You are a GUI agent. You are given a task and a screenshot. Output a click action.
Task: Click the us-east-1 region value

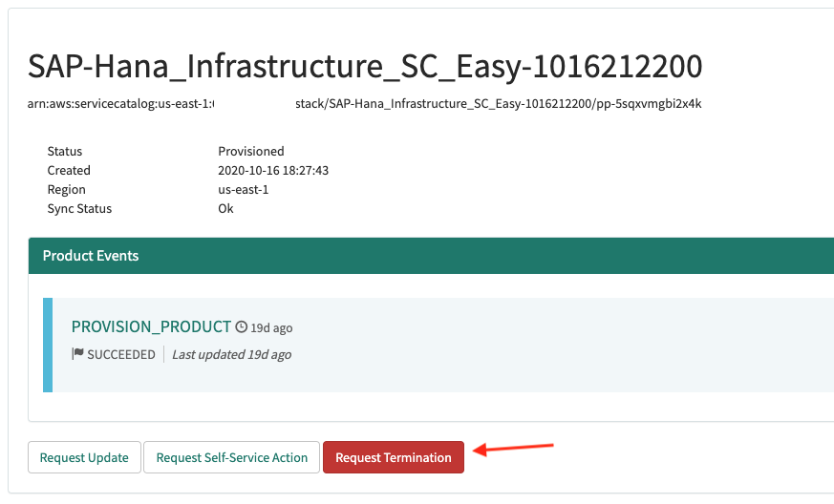pyautogui.click(x=243, y=189)
